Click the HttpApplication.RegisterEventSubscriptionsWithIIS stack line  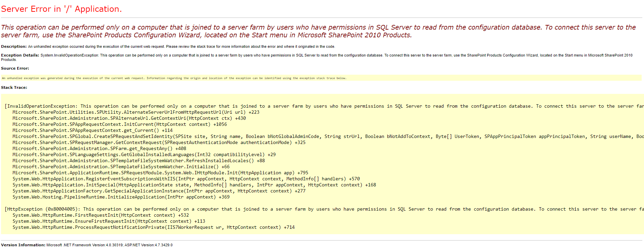[186, 179]
